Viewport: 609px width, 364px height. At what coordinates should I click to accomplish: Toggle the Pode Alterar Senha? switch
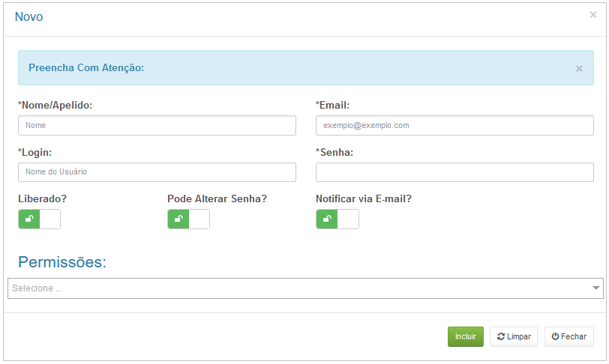[188, 219]
